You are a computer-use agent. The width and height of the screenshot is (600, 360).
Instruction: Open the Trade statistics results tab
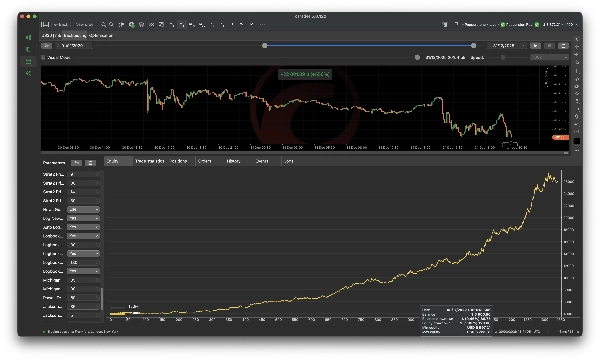click(x=150, y=161)
